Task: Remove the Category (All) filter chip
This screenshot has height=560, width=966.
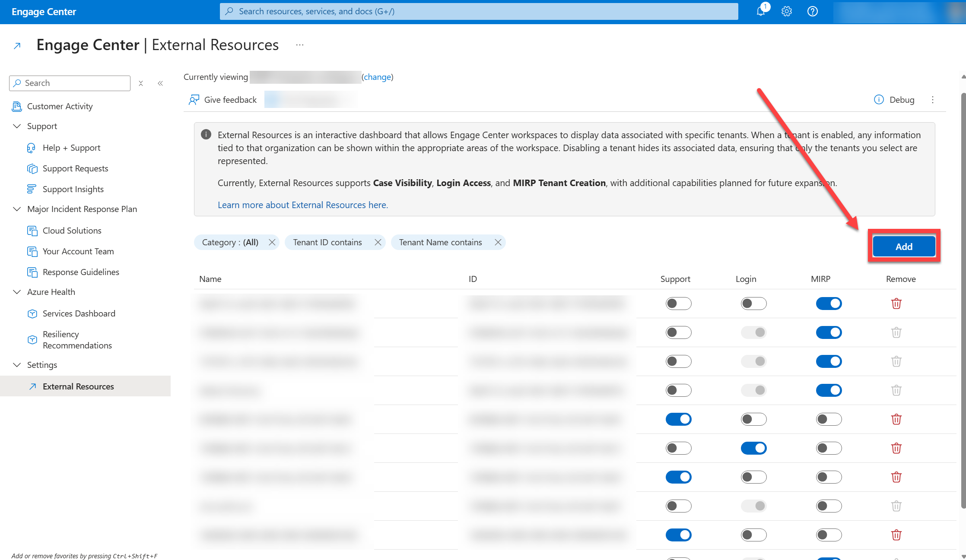Action: tap(272, 242)
